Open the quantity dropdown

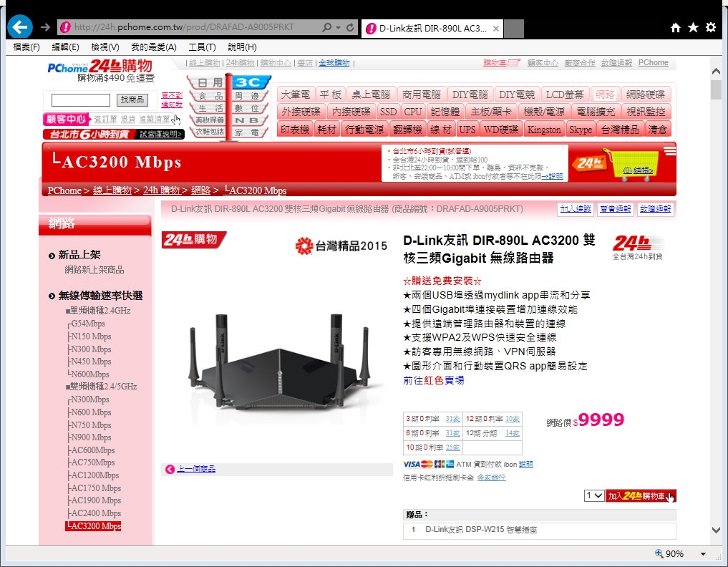coord(594,495)
